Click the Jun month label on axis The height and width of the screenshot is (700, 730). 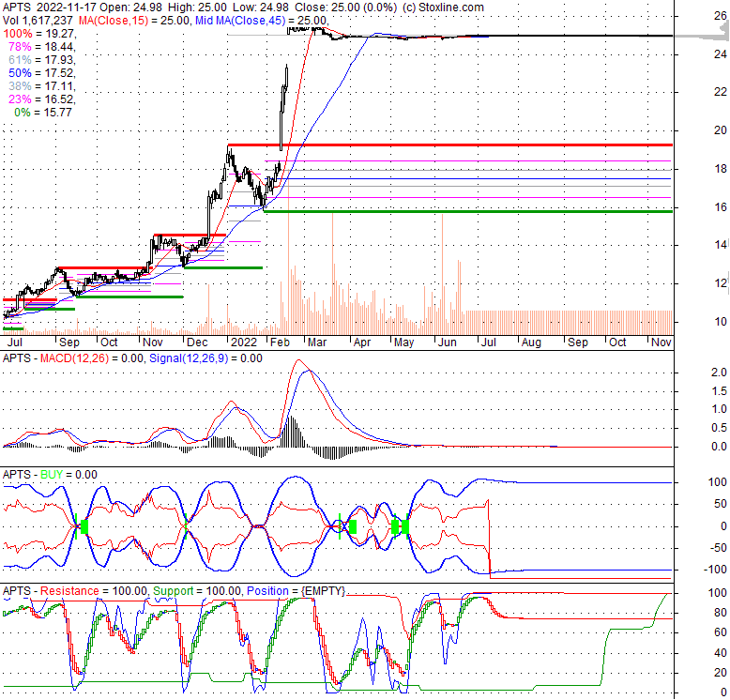point(447,342)
